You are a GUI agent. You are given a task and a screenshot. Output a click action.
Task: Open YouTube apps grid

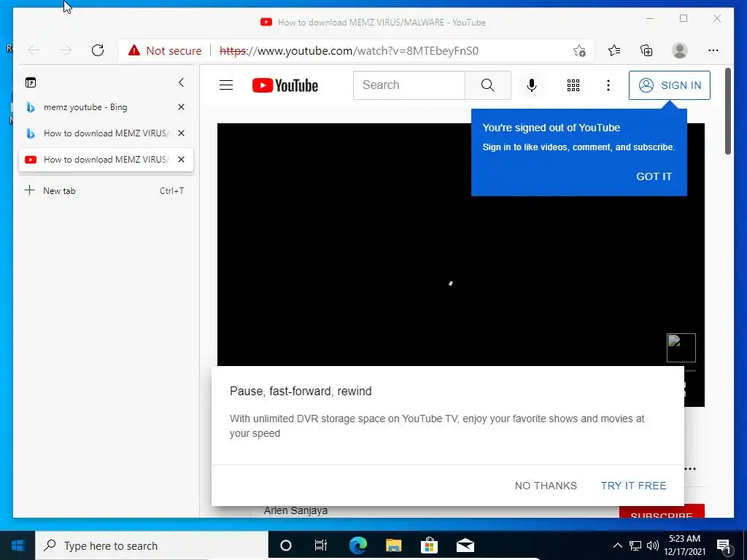point(573,85)
